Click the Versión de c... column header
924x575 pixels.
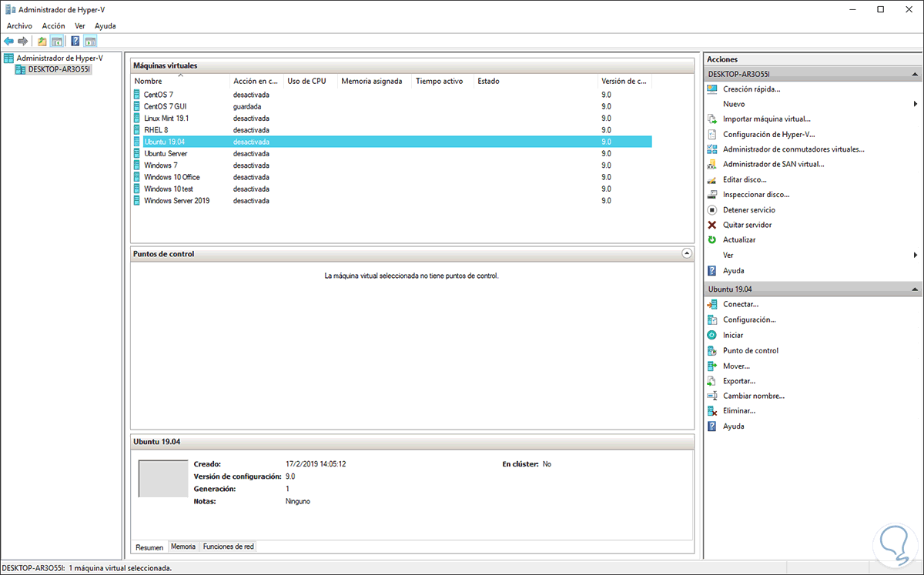[625, 81]
